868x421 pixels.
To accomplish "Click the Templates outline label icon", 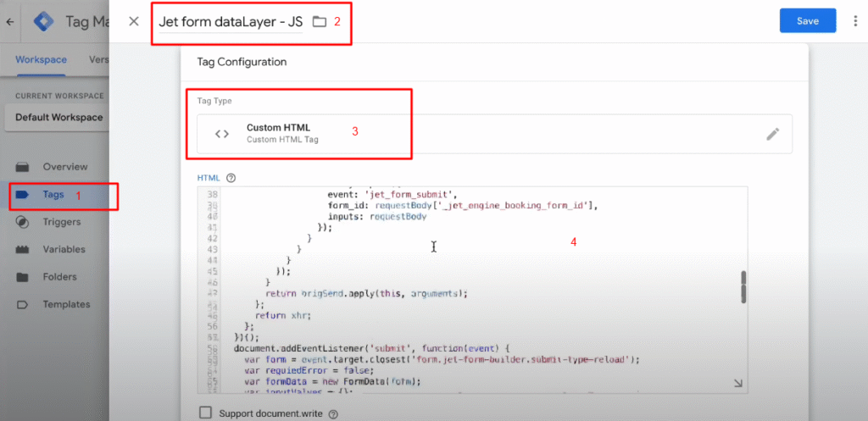I will click(x=22, y=304).
